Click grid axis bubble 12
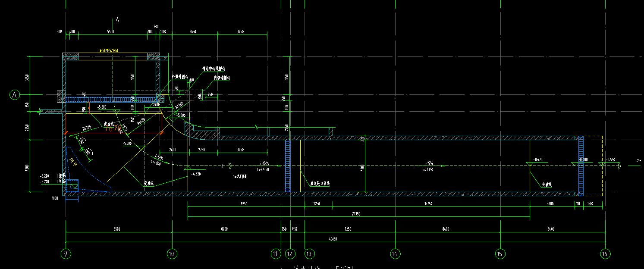Viewport: 644px width, 269px height. coord(290,254)
